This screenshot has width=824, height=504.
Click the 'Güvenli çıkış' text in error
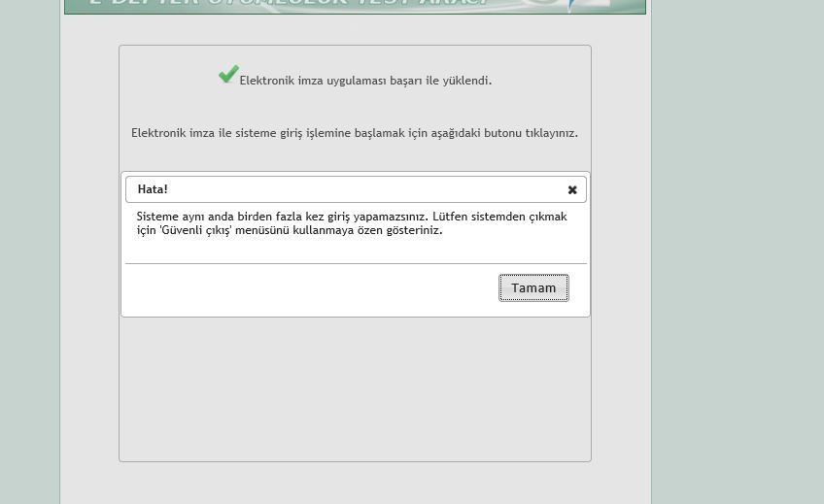[192, 231]
